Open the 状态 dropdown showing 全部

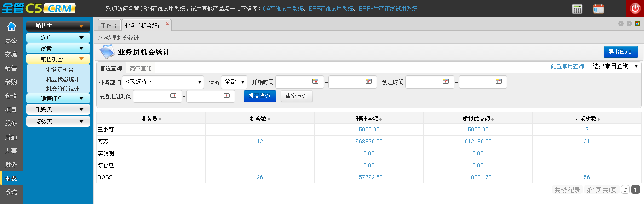pos(234,82)
